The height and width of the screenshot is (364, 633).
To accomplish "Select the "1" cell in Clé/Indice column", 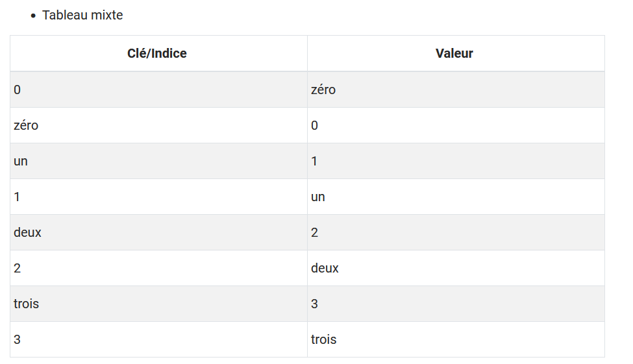I will (18, 197).
